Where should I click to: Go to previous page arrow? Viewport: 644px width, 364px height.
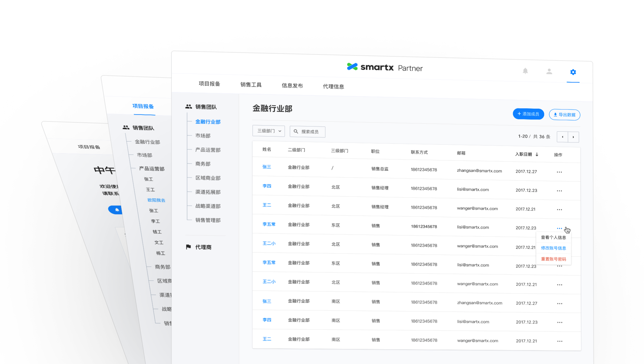point(562,137)
